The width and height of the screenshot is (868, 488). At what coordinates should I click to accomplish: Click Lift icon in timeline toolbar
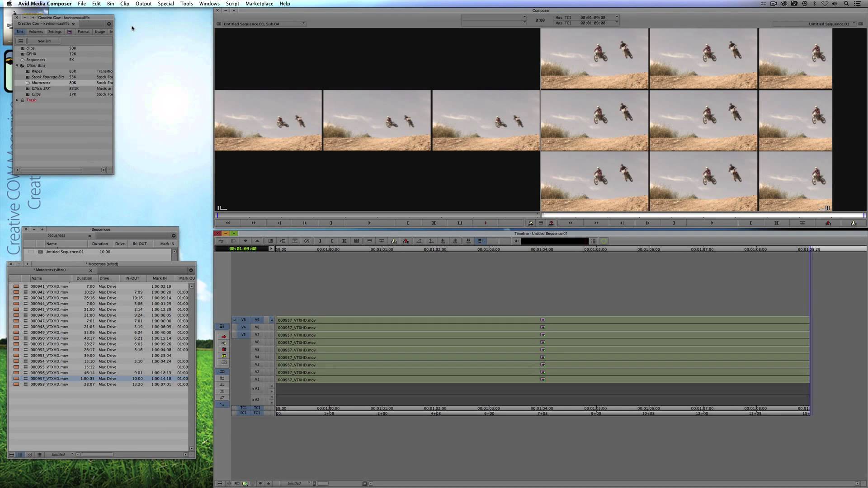[x=394, y=241]
